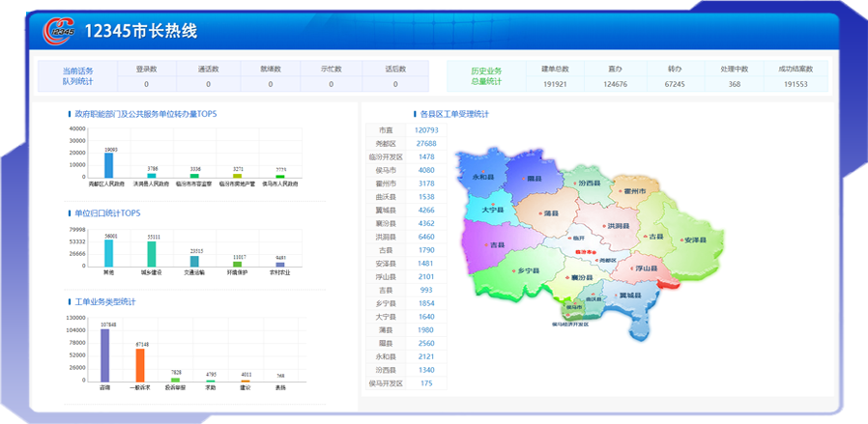
Task: Click the blue 尧都区人民政府 bar in chart
Action: (109, 165)
